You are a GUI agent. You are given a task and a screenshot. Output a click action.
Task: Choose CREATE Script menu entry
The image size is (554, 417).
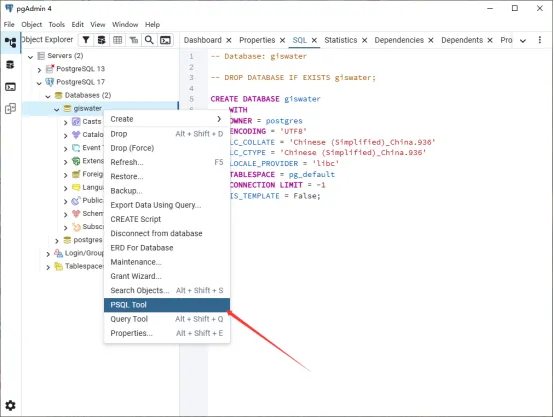tap(167, 219)
